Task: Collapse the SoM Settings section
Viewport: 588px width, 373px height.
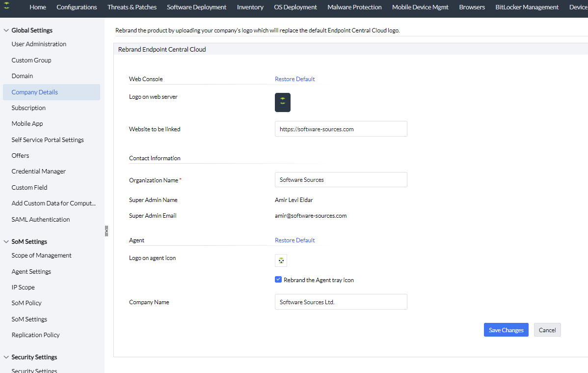Action: coord(6,242)
